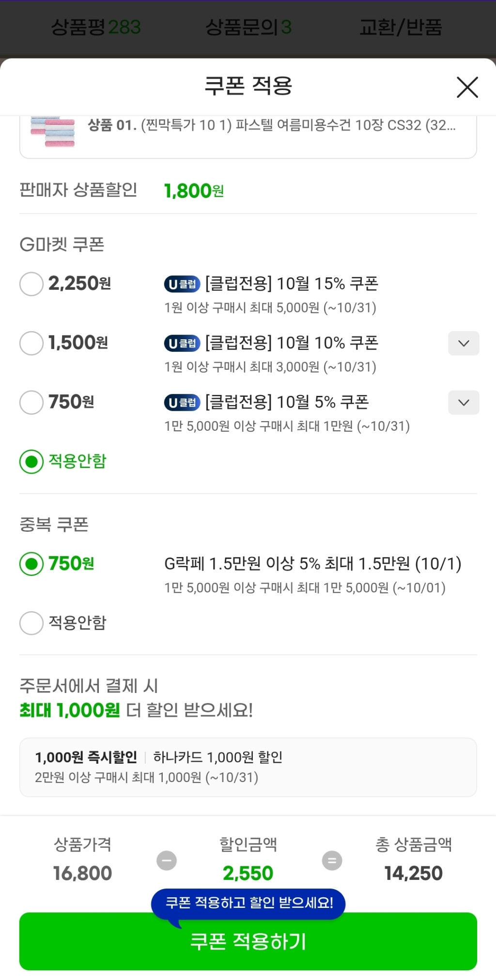Select the 1,500원 club 10% coupon
The image size is (496, 980).
pyautogui.click(x=31, y=343)
